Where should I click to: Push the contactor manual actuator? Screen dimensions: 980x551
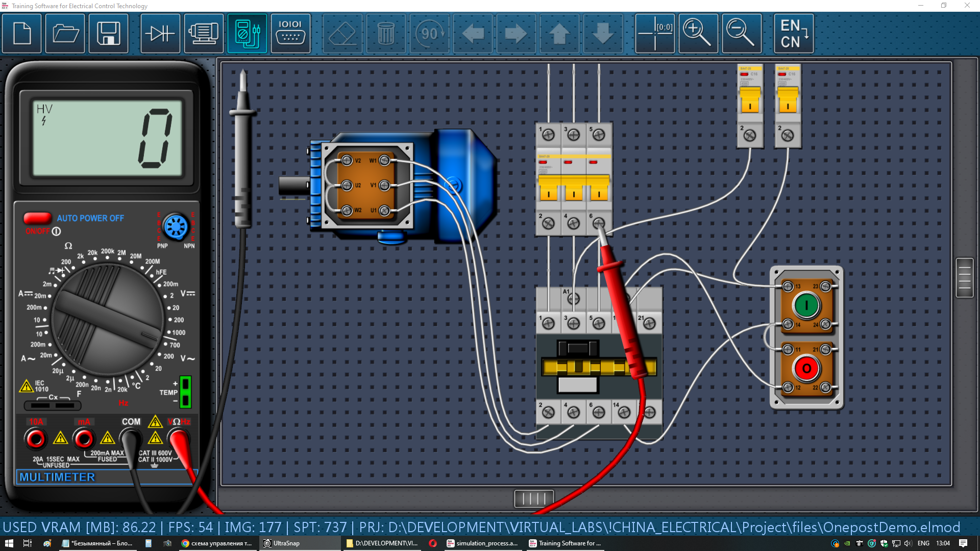[577, 349]
